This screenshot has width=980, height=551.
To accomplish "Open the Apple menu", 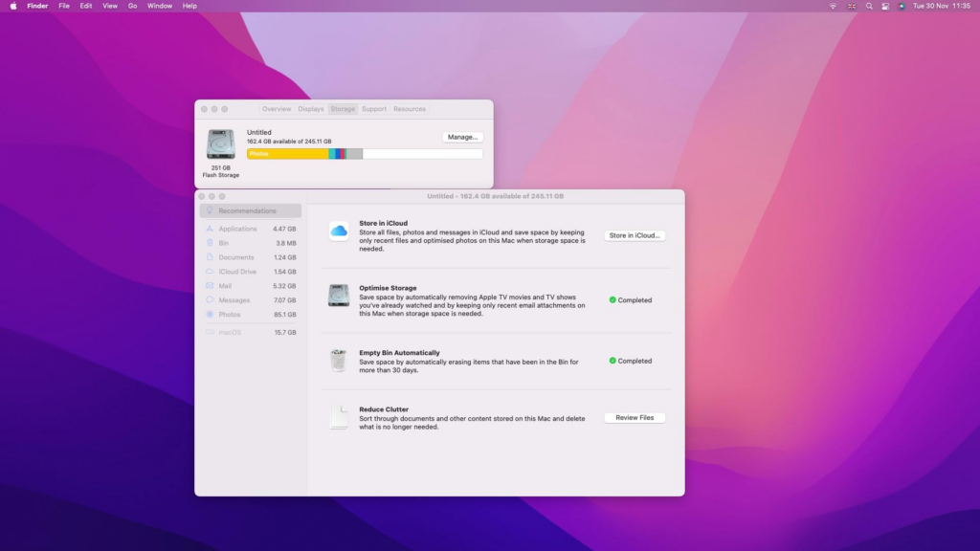I will pos(13,7).
